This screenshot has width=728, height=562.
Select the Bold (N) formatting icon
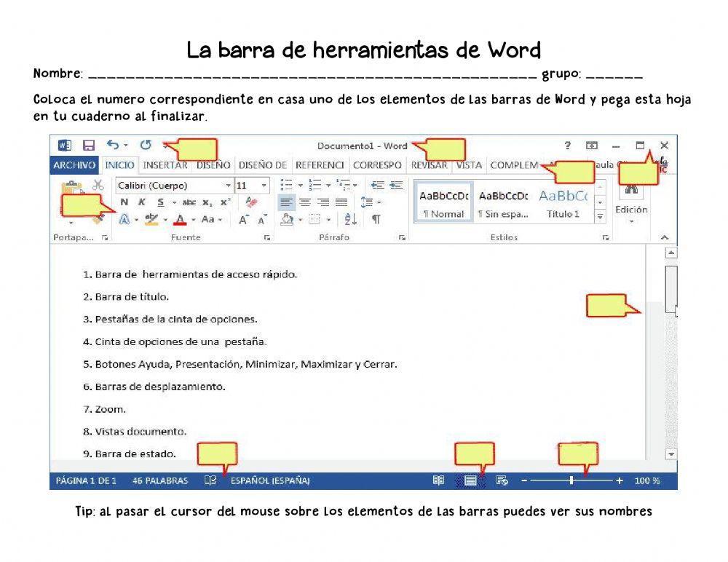click(x=124, y=202)
